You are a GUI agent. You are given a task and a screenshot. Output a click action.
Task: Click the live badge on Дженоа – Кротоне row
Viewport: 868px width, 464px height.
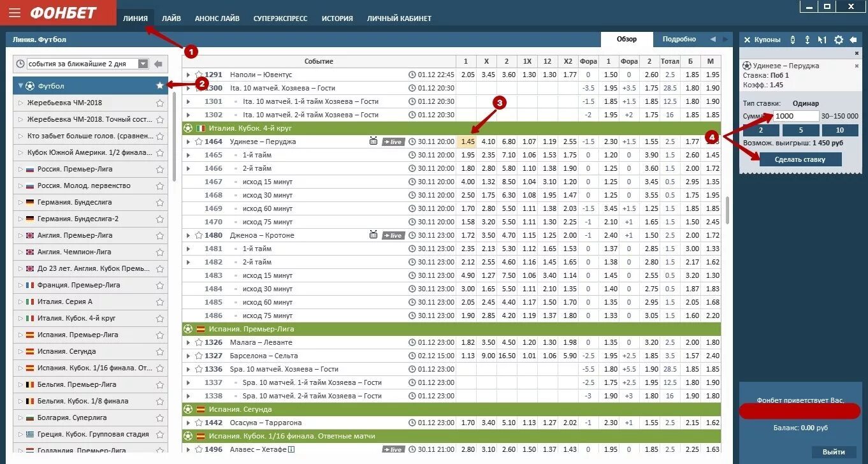click(393, 235)
